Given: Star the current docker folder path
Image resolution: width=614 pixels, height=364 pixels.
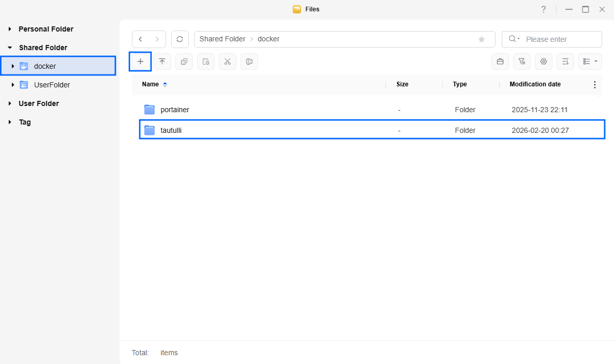Looking at the screenshot, I should tap(482, 39).
